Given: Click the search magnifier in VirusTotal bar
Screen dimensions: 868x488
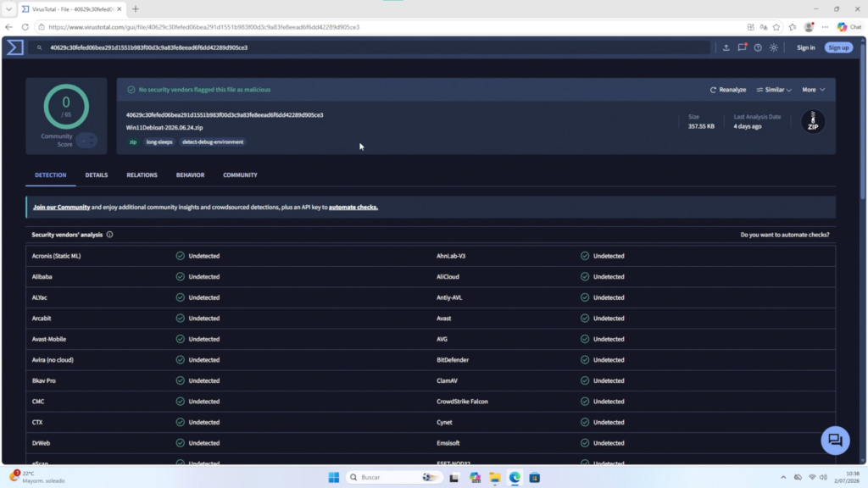Looking at the screenshot, I should [x=39, y=47].
